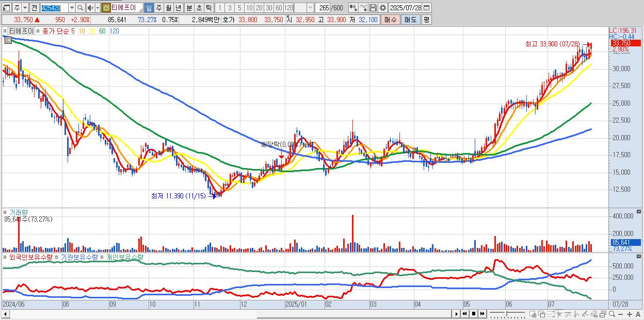Click the magnifier zoom icon in bottom toolbar

point(611,314)
